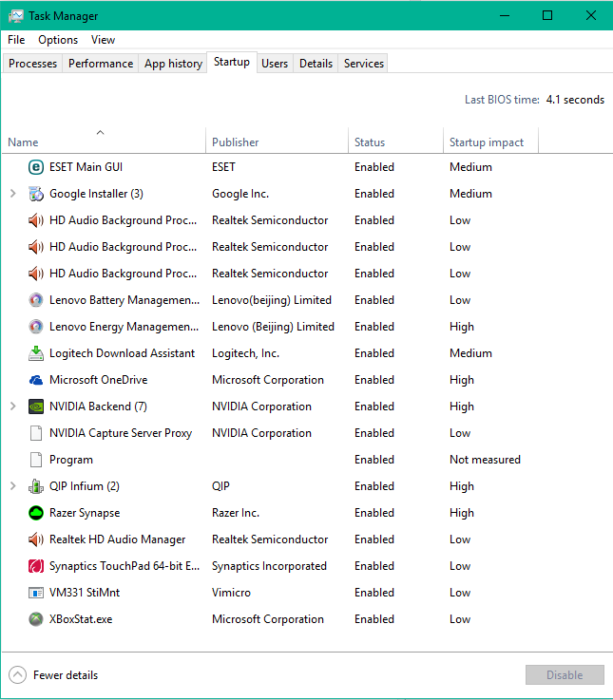613x700 pixels.
Task: Switch to the Performance tab
Action: click(x=101, y=64)
